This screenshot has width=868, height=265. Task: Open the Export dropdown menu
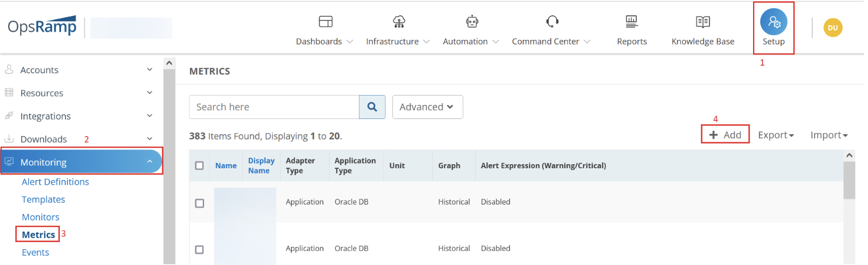[775, 135]
